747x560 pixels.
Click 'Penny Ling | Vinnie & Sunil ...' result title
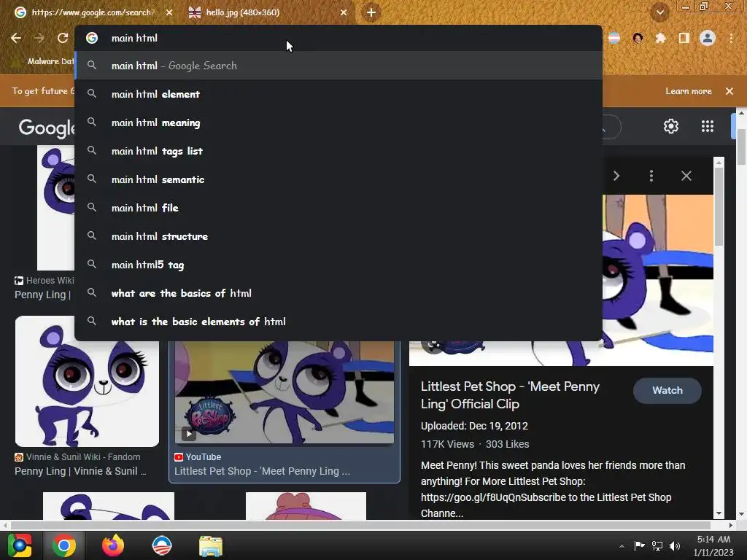[x=80, y=472]
